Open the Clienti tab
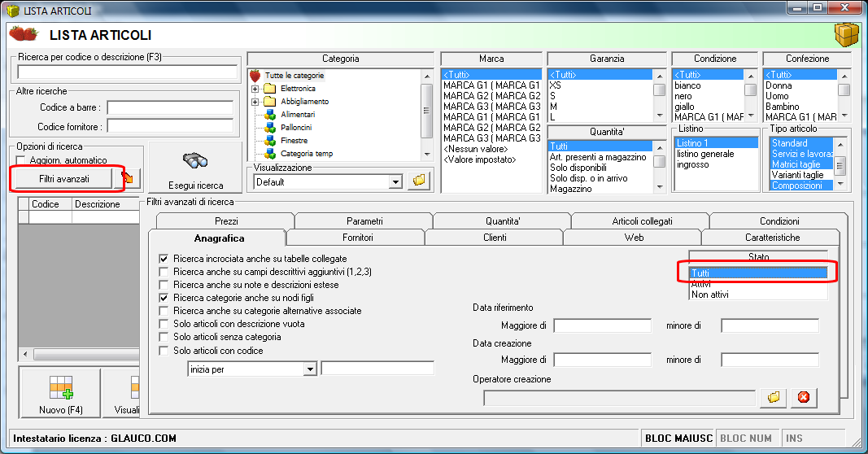 point(495,237)
